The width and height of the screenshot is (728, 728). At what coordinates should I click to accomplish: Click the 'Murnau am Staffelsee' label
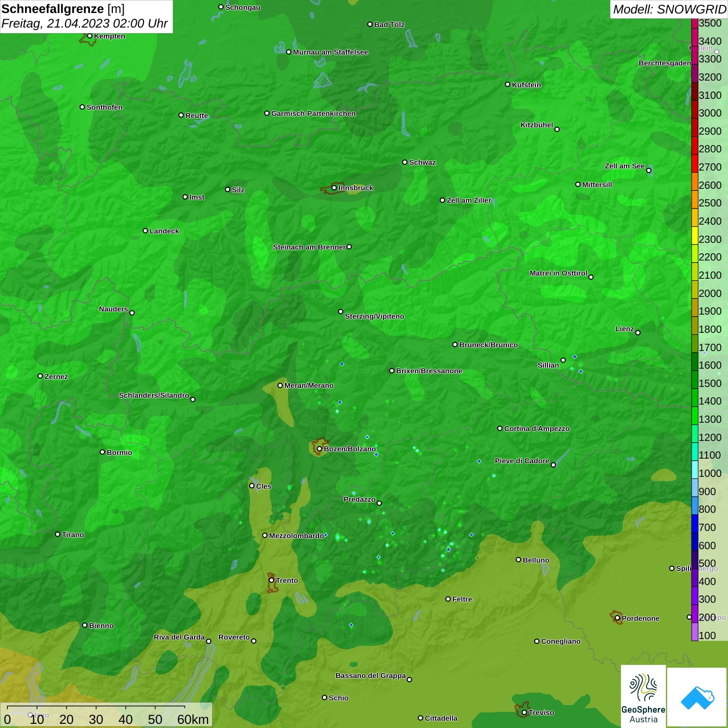click(x=331, y=52)
